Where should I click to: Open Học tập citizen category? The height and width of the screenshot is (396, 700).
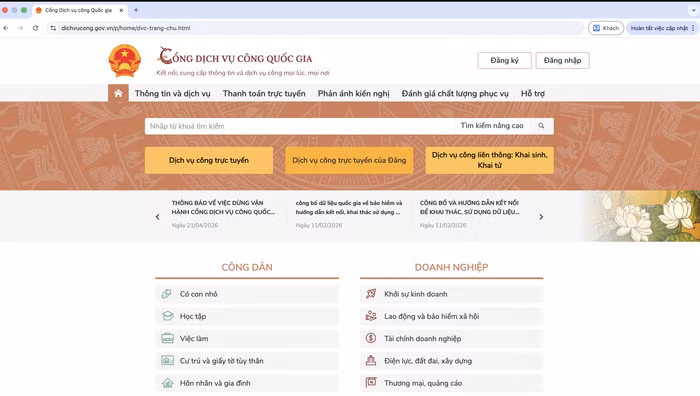pos(247,316)
